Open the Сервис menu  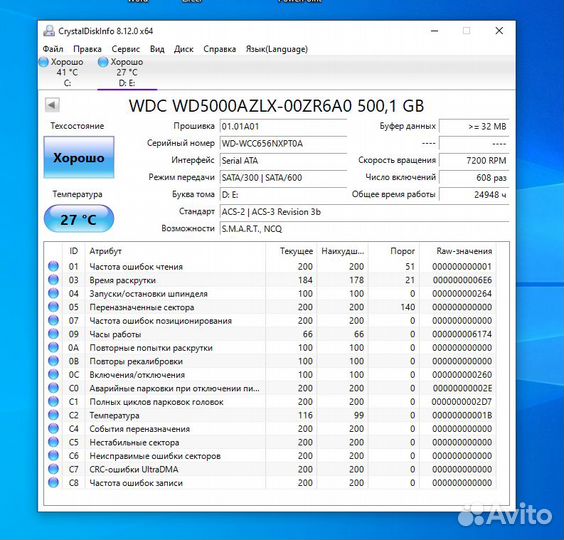click(x=126, y=49)
